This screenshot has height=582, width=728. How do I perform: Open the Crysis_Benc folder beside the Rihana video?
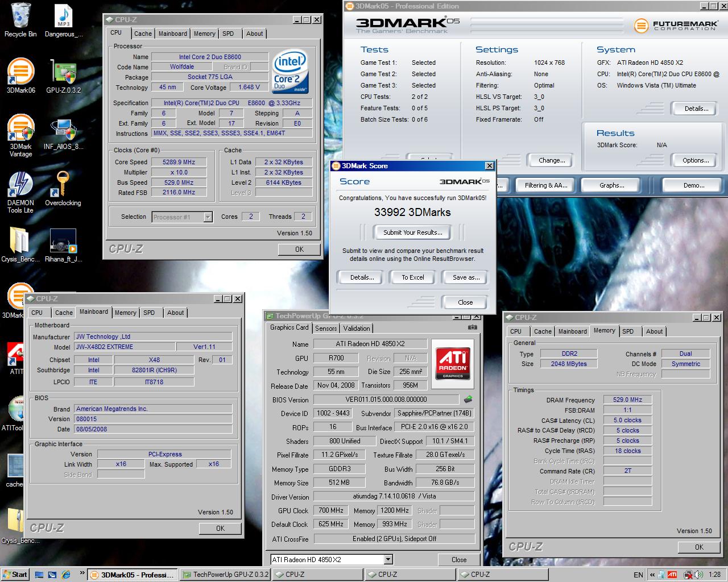(x=20, y=246)
